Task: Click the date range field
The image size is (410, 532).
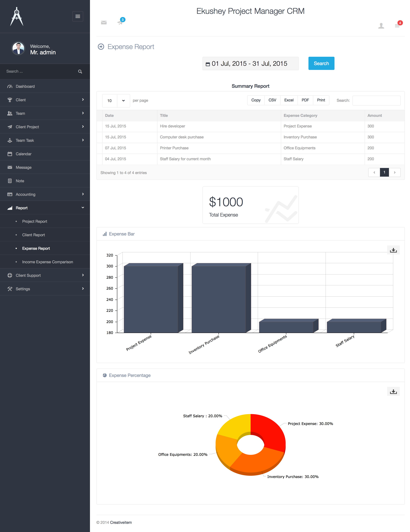Action: tap(250, 63)
